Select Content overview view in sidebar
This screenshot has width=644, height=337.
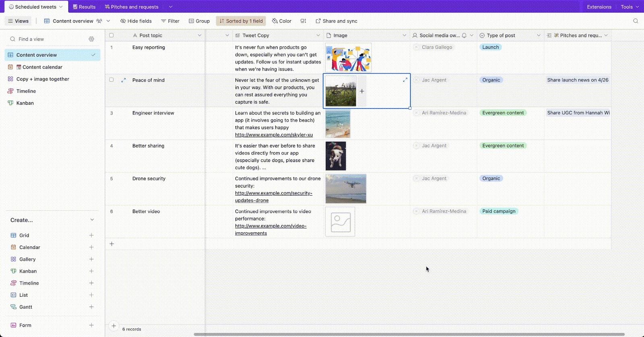(52, 55)
